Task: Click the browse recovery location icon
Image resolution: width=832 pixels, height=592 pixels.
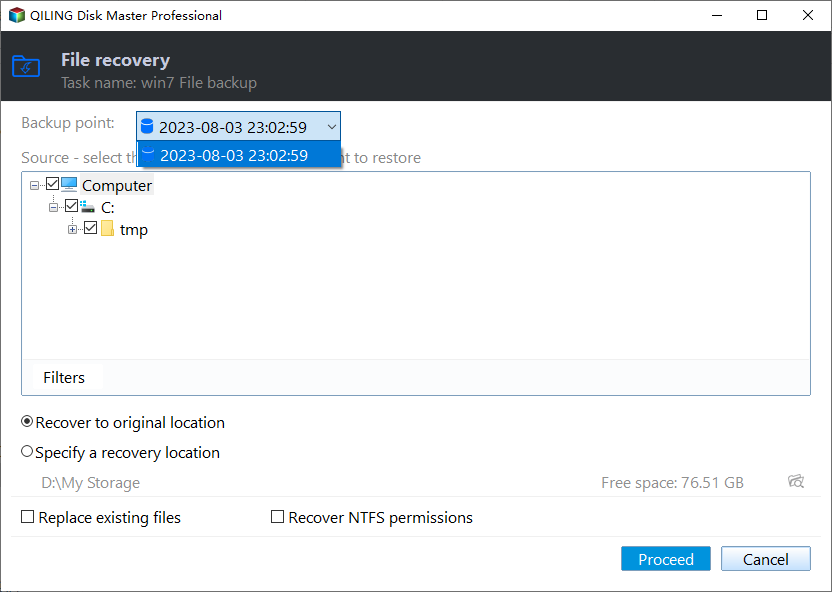Action: point(796,481)
